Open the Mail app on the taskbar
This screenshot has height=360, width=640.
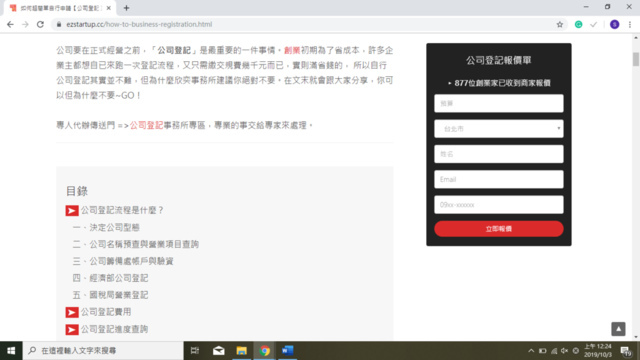218,351
